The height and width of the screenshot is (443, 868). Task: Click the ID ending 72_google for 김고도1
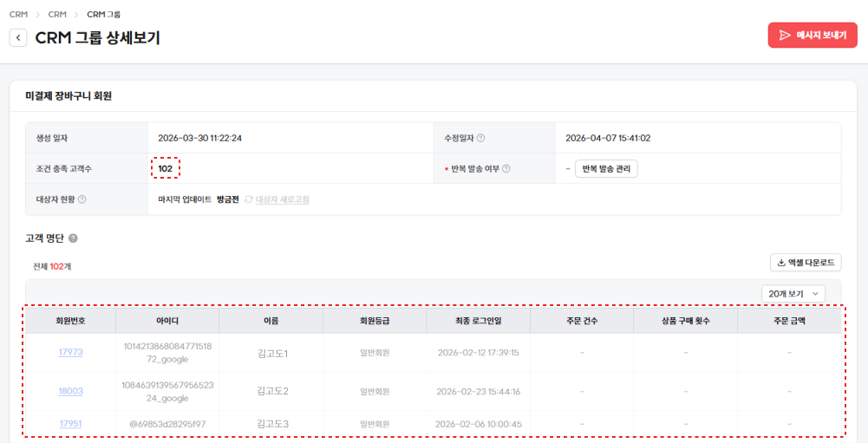pyautogui.click(x=167, y=353)
